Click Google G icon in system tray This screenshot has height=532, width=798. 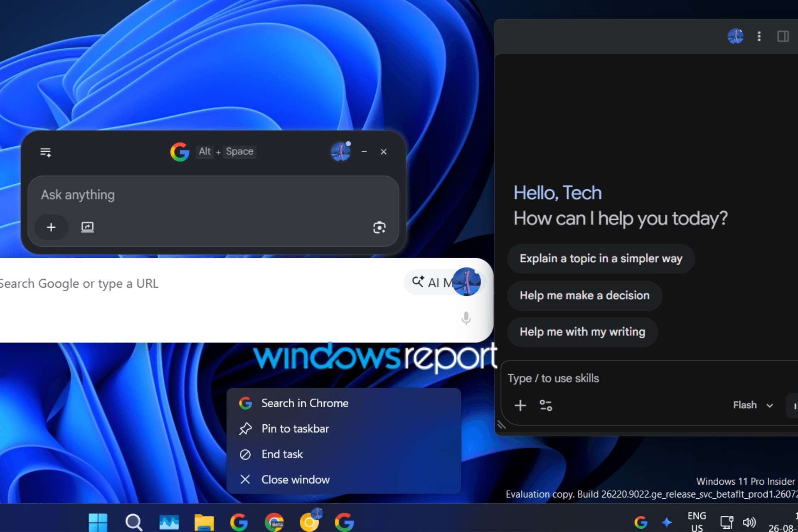point(640,522)
